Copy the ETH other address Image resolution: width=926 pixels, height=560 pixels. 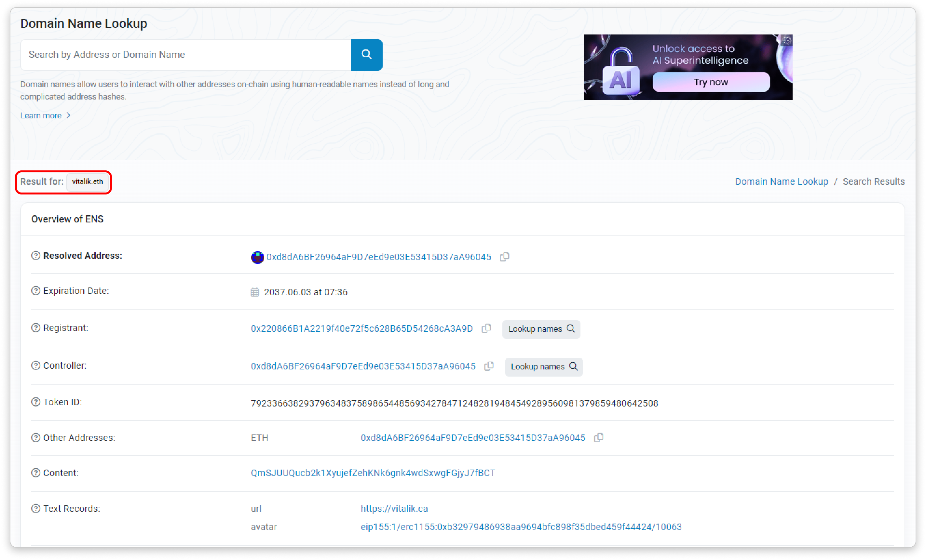click(x=599, y=438)
